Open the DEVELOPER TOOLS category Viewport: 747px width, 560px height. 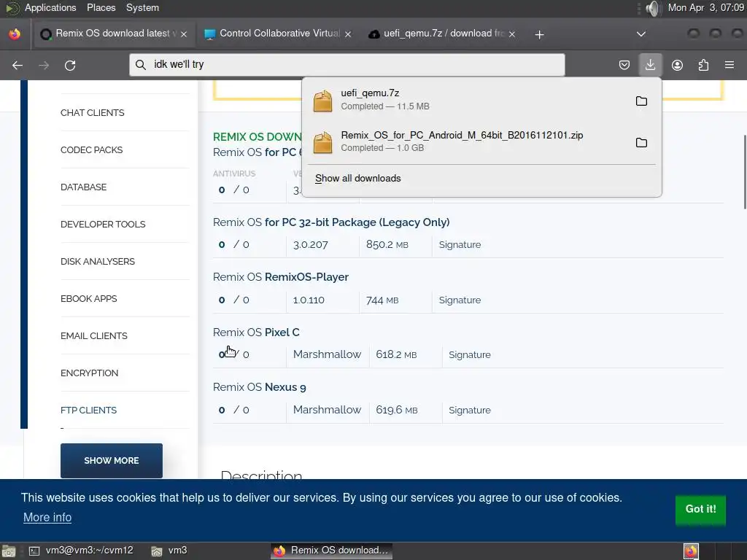(x=103, y=225)
